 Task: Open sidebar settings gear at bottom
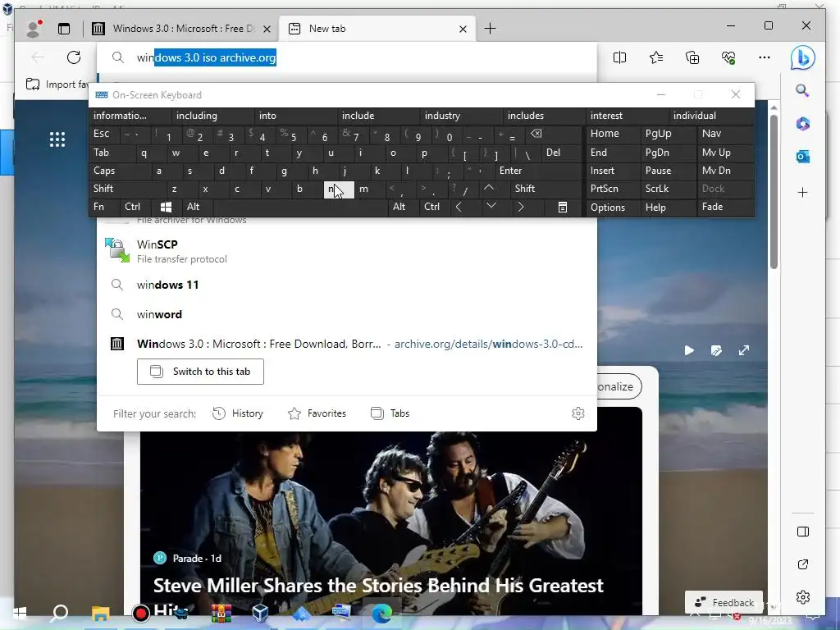(x=802, y=597)
